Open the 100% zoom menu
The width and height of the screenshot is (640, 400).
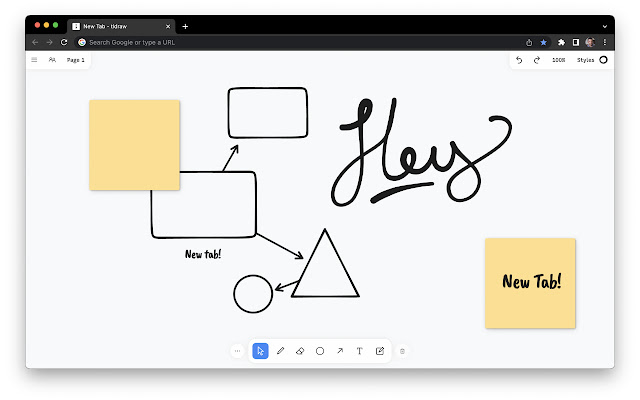coord(559,60)
